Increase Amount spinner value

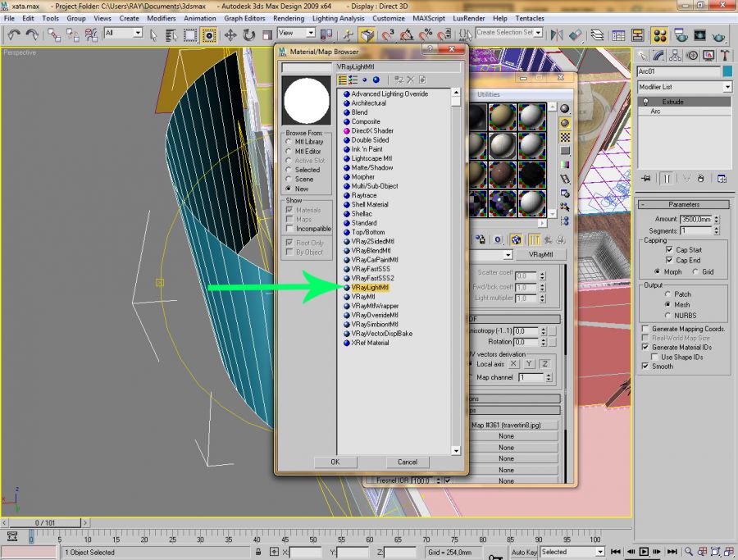coord(717,217)
